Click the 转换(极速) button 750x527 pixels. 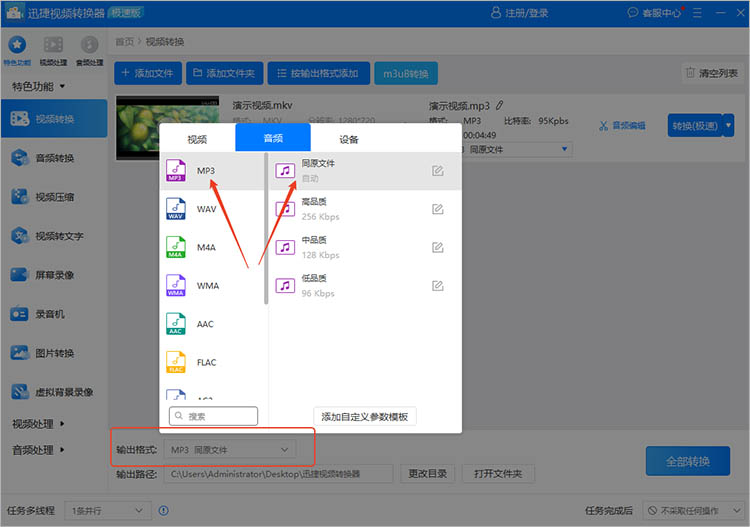point(695,125)
